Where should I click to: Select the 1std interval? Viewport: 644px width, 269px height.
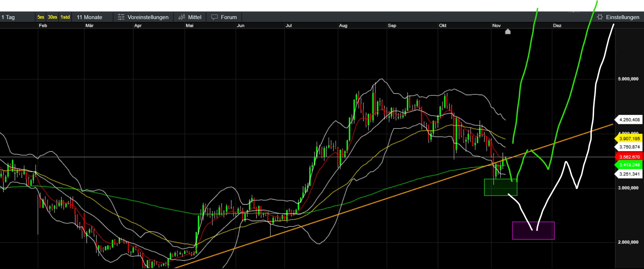tap(65, 17)
